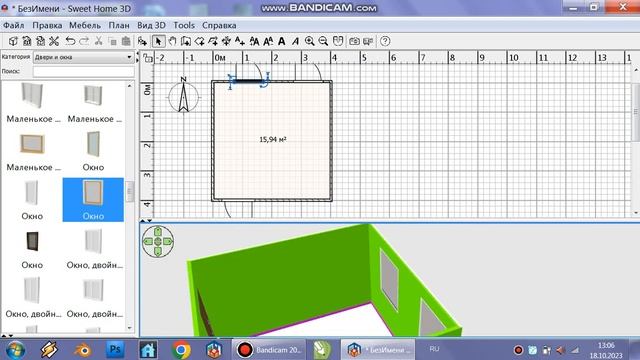Switch to Create polylines mode

213,41
